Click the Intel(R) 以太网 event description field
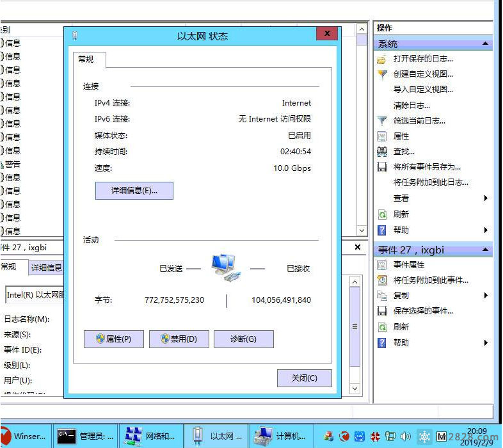The image size is (503, 448). pyautogui.click(x=35, y=294)
